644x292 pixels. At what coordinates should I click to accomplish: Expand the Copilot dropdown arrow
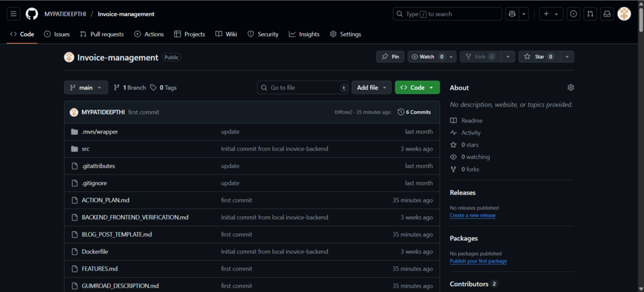point(524,14)
